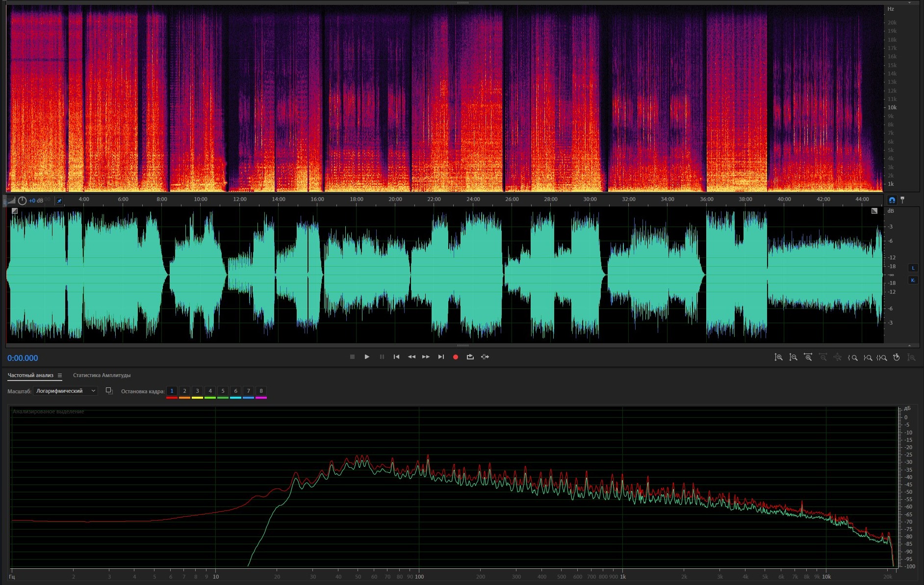Open the Масштаб Логарифмический dropdown

[x=65, y=391]
